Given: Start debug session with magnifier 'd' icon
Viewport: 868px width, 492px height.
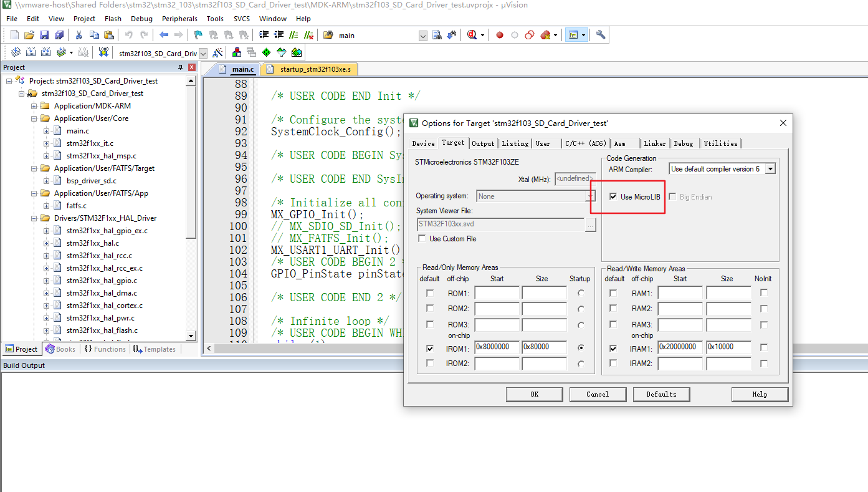Looking at the screenshot, I should pyautogui.click(x=472, y=35).
